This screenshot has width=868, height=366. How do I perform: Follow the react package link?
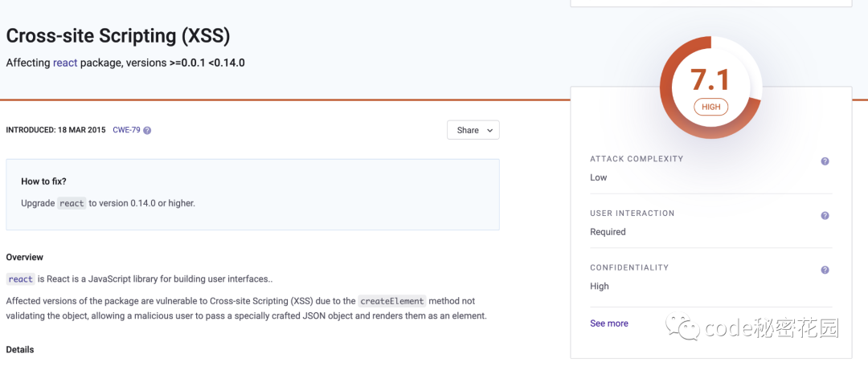(65, 63)
